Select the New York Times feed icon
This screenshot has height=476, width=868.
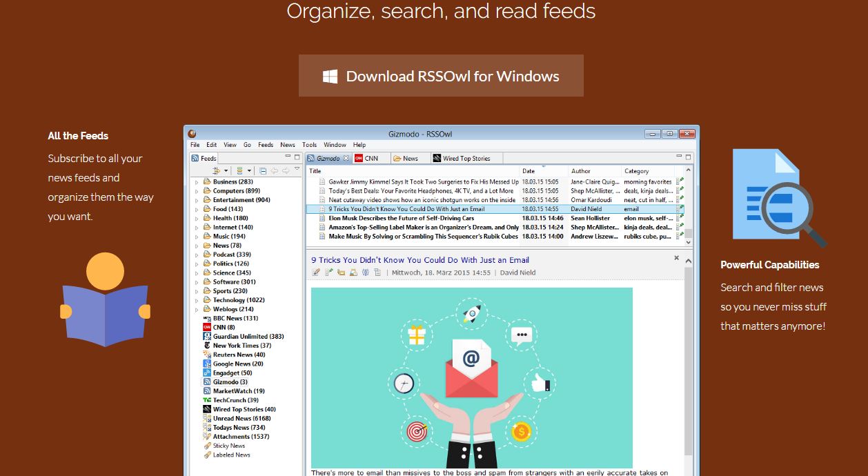pyautogui.click(x=207, y=346)
